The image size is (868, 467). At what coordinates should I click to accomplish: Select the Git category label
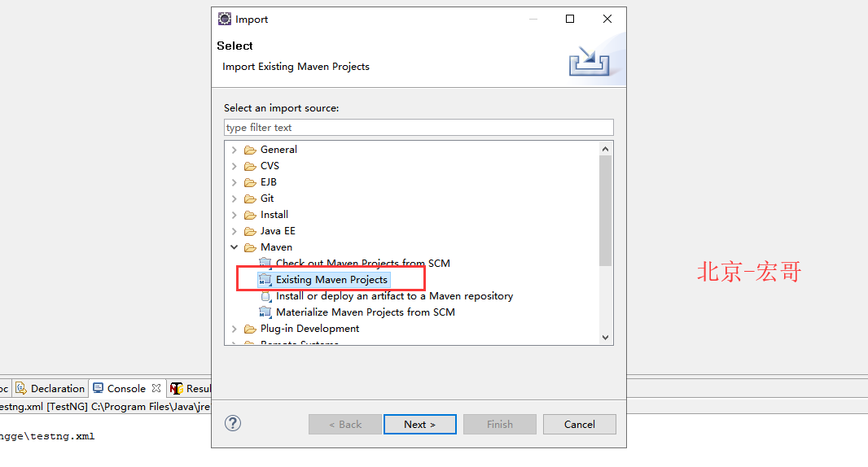[x=267, y=199]
